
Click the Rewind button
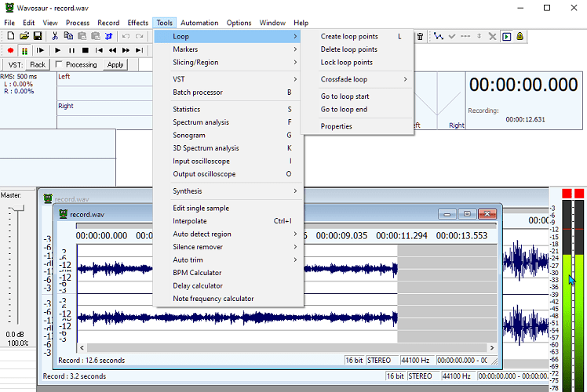click(112, 50)
